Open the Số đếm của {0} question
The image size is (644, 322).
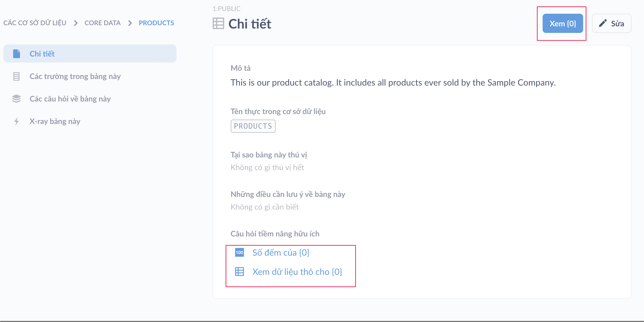[x=281, y=253]
